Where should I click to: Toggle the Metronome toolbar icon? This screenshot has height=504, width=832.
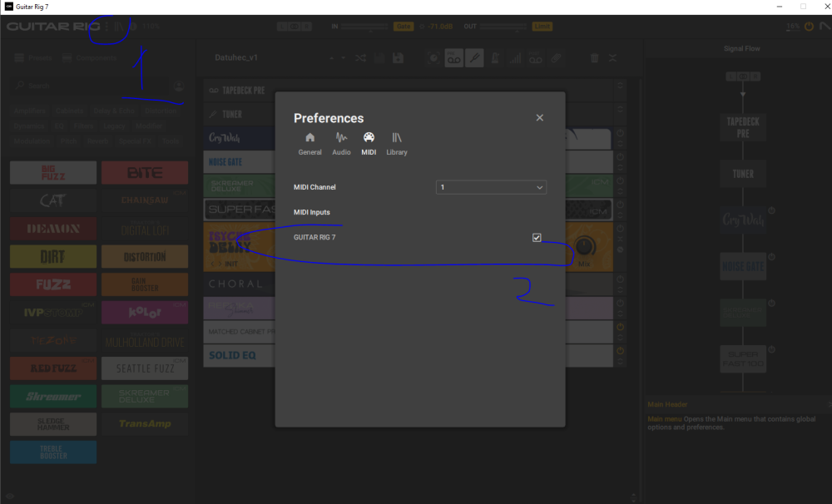495,58
